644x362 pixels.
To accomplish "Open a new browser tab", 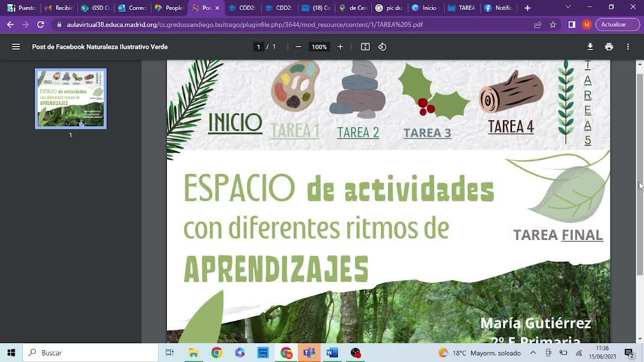I will point(527,8).
